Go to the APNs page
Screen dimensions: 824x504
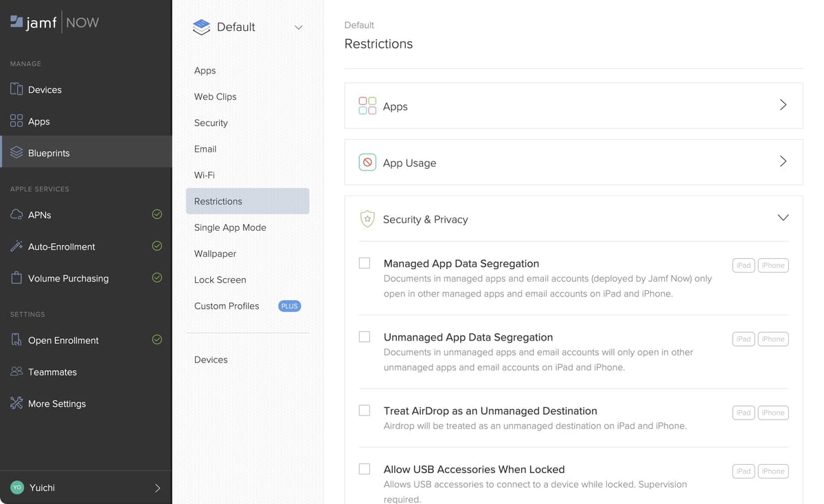tap(86, 214)
